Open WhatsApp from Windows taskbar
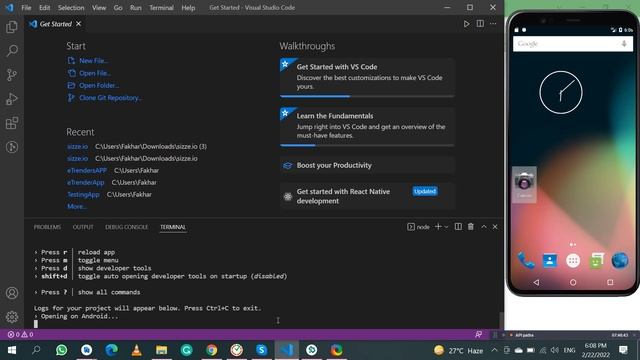This screenshot has height=360, width=640. click(x=62, y=350)
